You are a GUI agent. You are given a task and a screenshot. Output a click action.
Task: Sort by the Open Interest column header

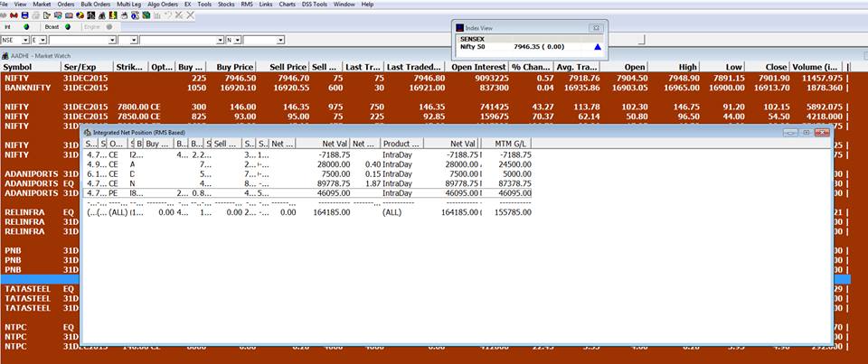tap(477, 67)
